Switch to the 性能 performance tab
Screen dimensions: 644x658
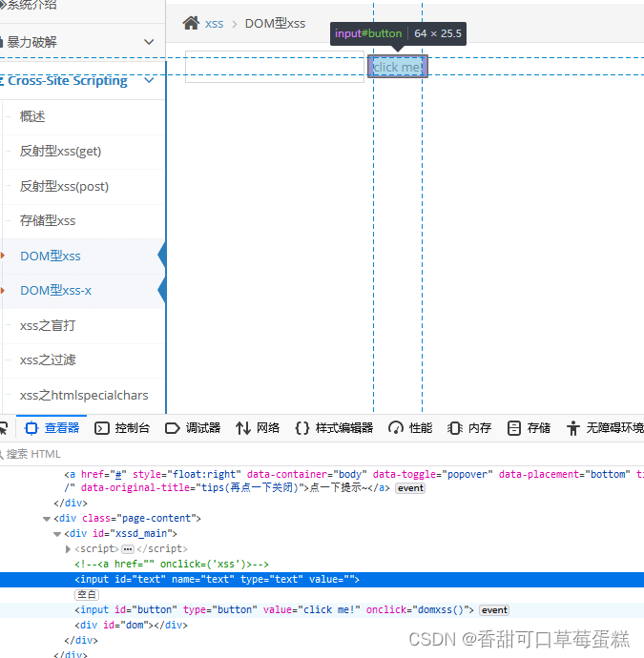(410, 428)
